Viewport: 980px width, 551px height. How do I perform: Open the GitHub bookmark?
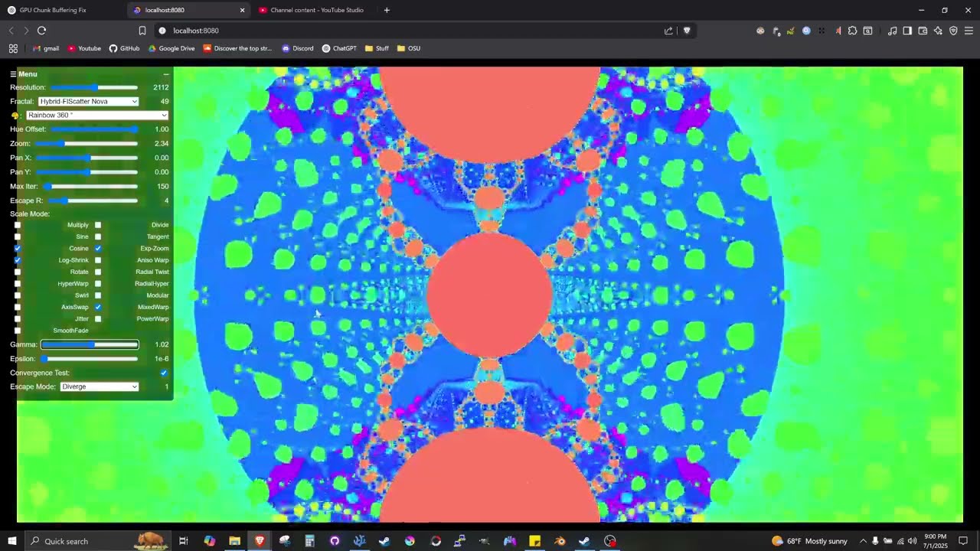click(x=124, y=48)
